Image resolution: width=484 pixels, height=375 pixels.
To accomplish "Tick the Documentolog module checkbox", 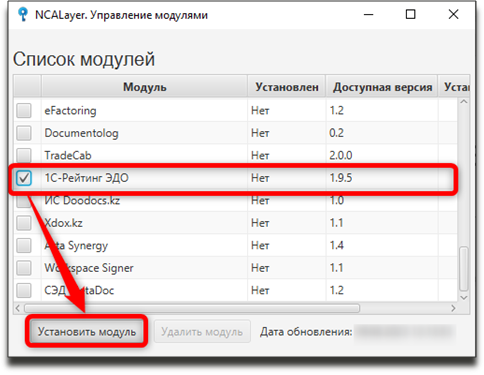I will click(24, 133).
